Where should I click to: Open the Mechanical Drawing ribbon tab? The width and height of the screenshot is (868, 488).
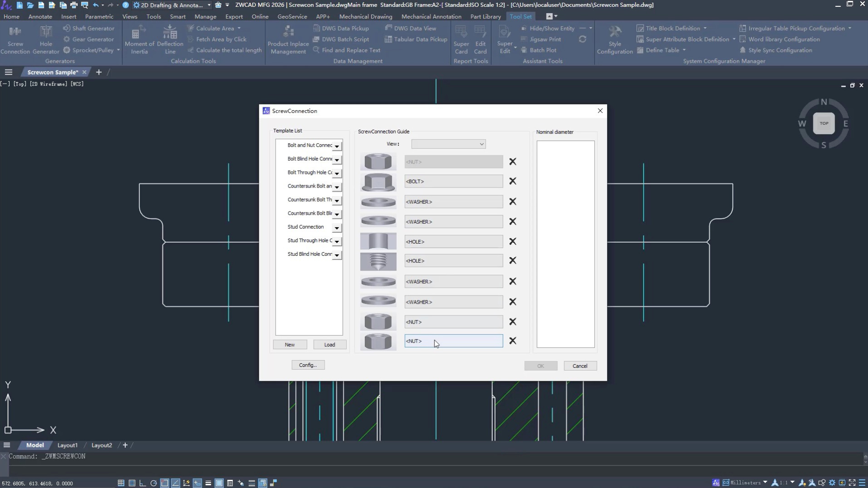(365, 17)
